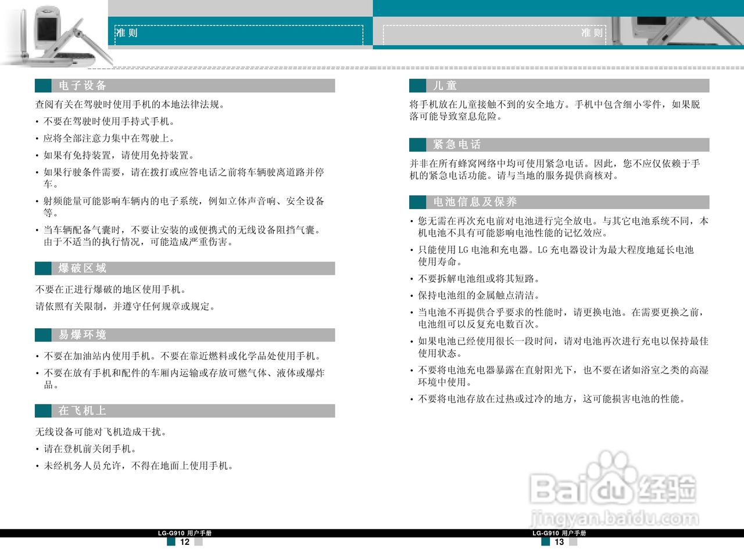Click the bullet starting 不要在加油站内使用手机
Image resolution: width=744 pixels, height=560 pixels.
point(178,356)
